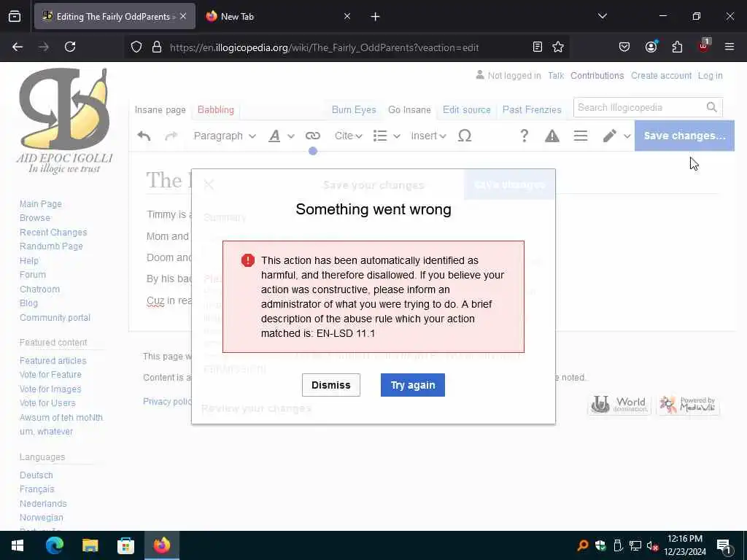Open the Community portal link
Viewport: 747px width, 560px height.
[55, 318]
